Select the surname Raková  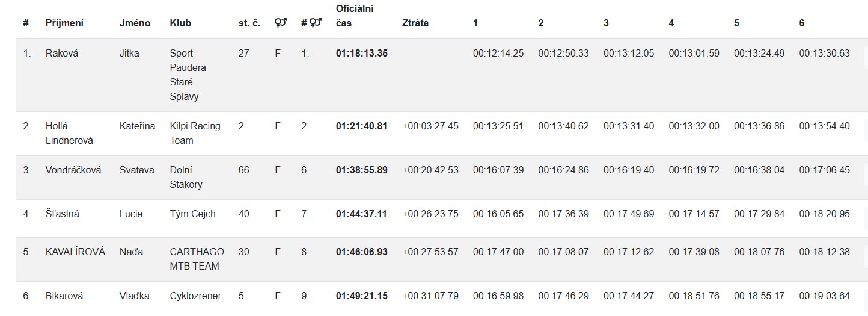62,53
